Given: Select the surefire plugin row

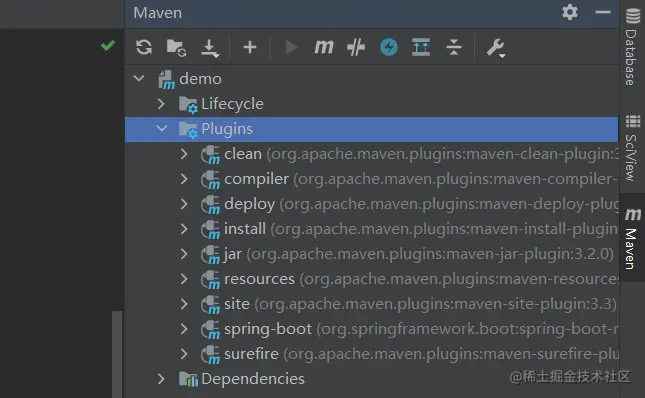Looking at the screenshot, I should (371, 354).
